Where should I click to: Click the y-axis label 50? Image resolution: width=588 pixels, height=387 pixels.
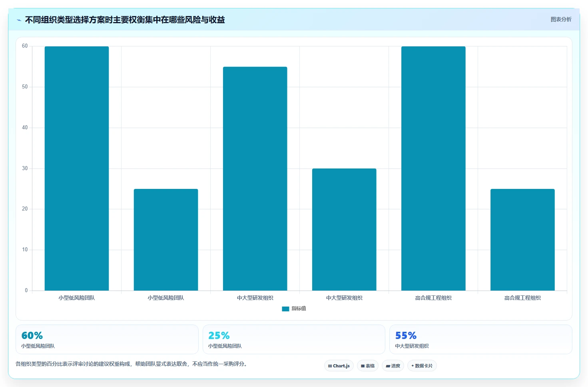click(x=25, y=87)
